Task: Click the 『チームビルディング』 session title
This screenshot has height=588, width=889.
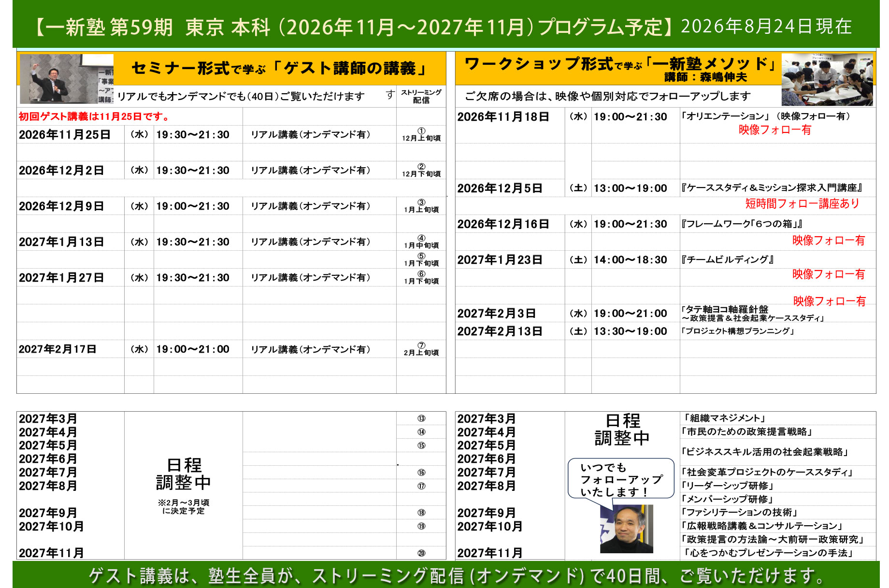Action: [x=728, y=260]
